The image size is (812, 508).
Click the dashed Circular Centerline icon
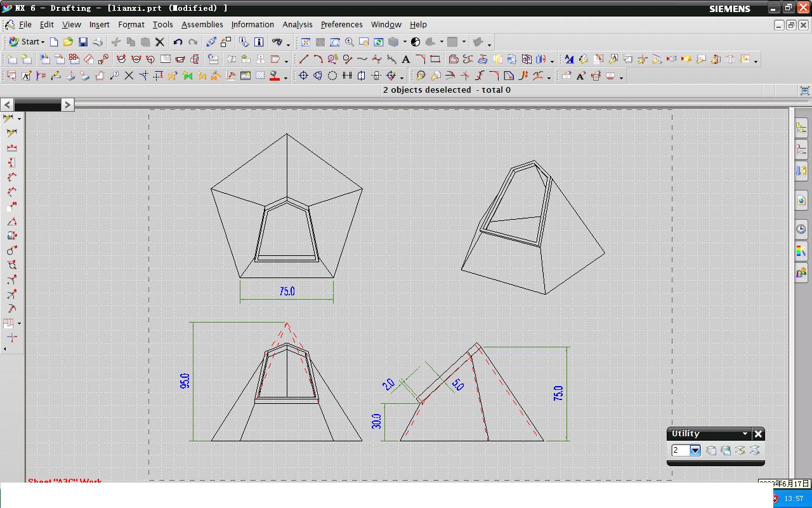pyautogui.click(x=332, y=76)
